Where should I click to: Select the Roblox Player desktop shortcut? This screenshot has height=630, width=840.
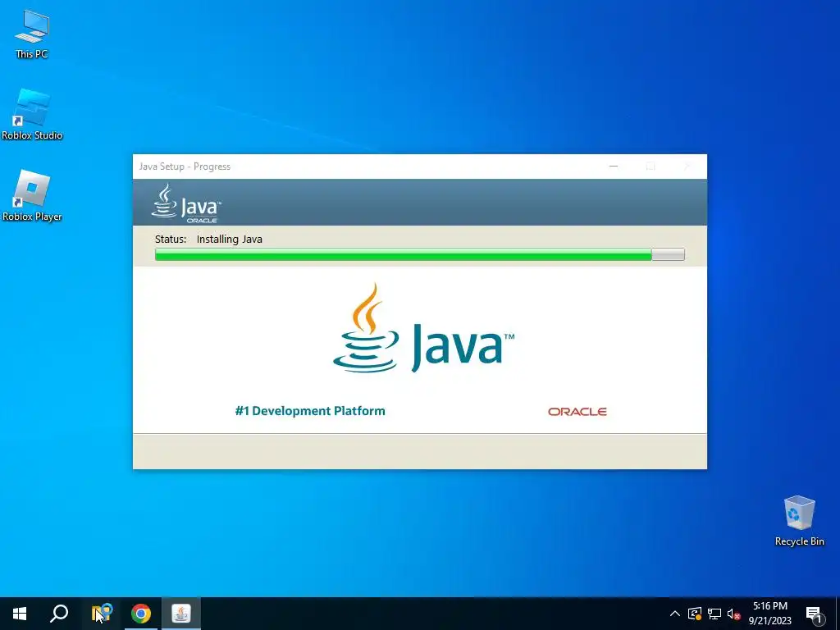[x=32, y=195]
